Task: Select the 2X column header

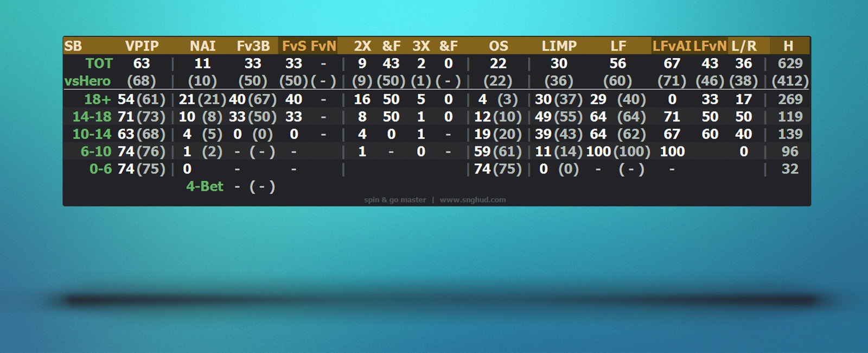Action: pyautogui.click(x=362, y=46)
